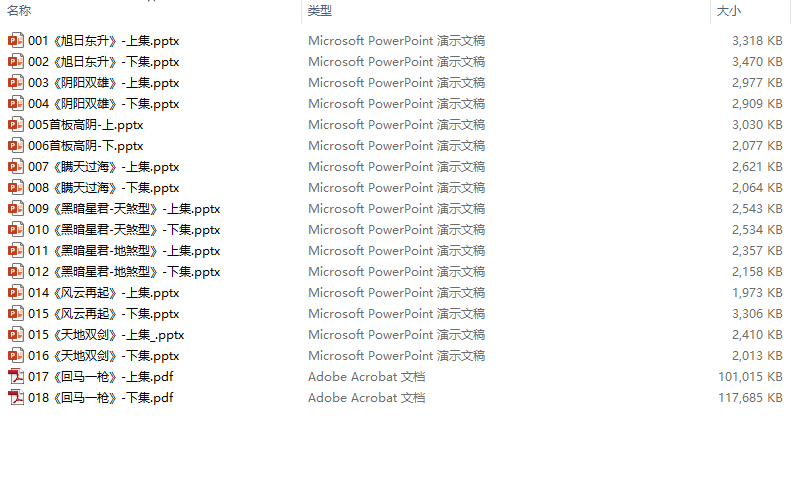The height and width of the screenshot is (479, 793).
Task: Click the PowerPoint icon for 006首板高阴-下.pptx
Action: pos(16,146)
